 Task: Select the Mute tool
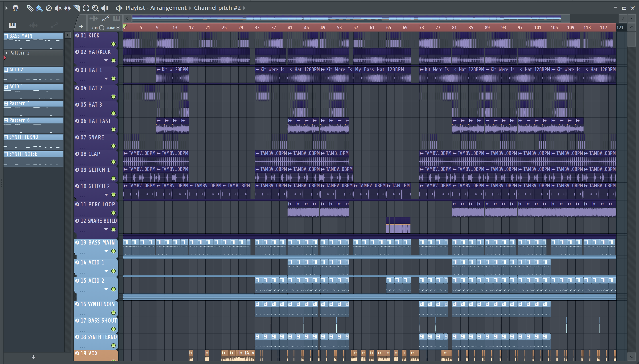pyautogui.click(x=58, y=8)
